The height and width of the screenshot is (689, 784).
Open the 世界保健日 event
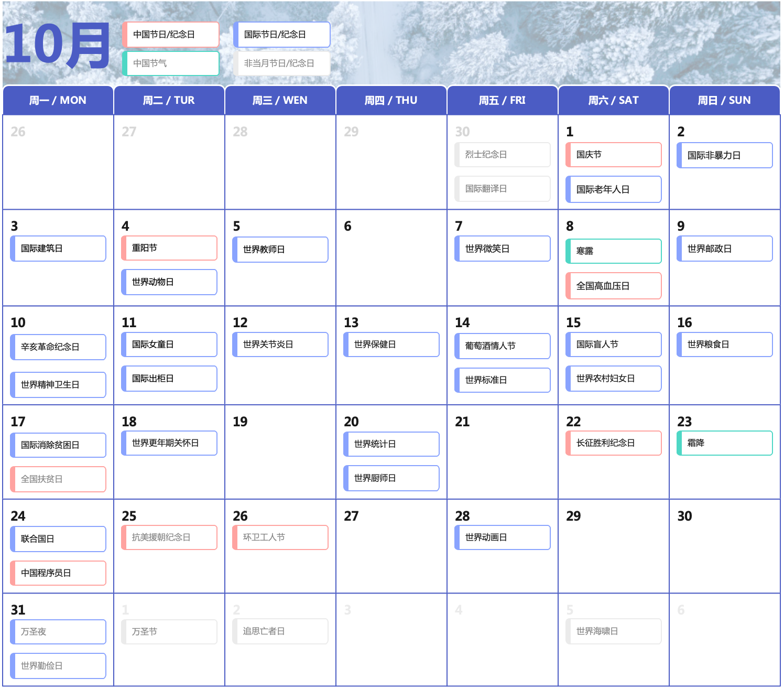391,344
